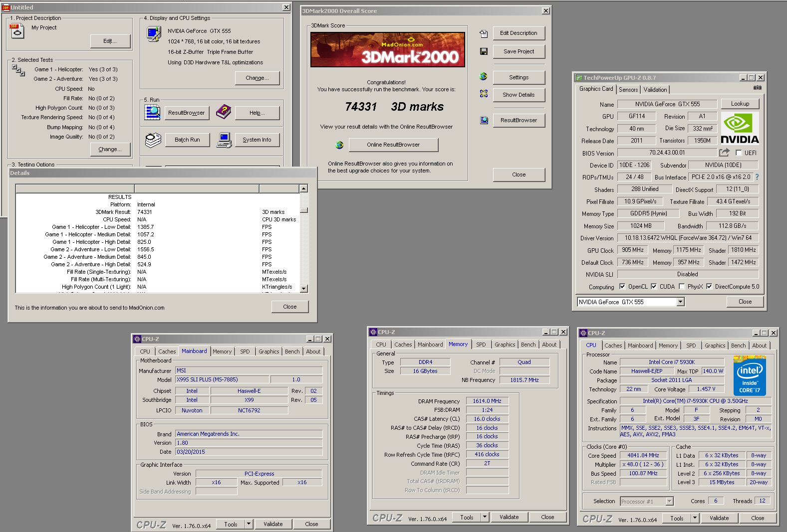
Task: Click the Lookup button in GPU-Z
Action: [x=740, y=104]
